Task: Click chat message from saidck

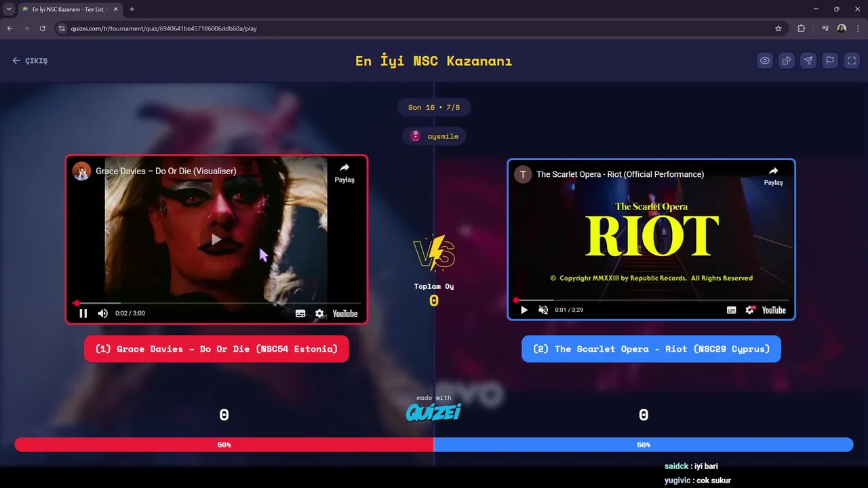Action: click(x=691, y=466)
